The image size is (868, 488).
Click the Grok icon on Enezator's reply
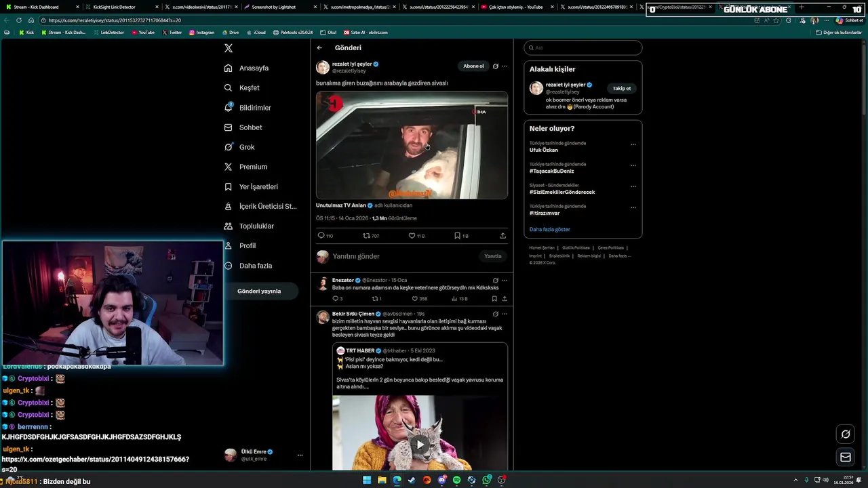pos(496,280)
